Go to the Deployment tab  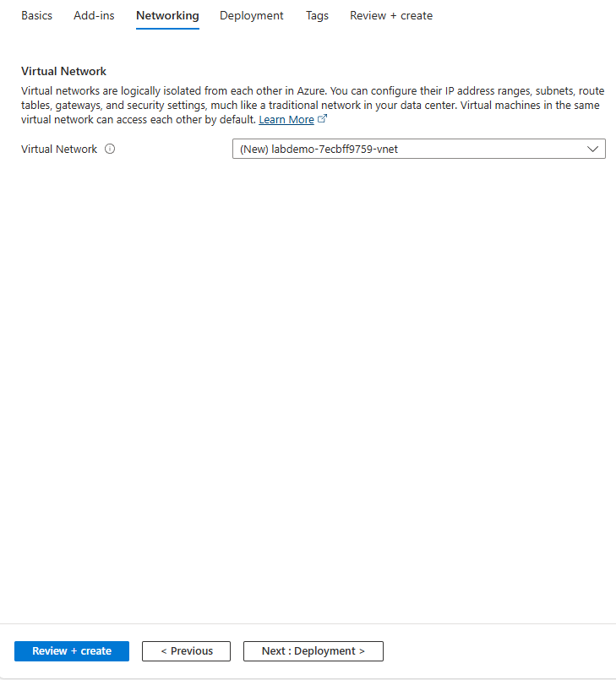pyautogui.click(x=252, y=15)
